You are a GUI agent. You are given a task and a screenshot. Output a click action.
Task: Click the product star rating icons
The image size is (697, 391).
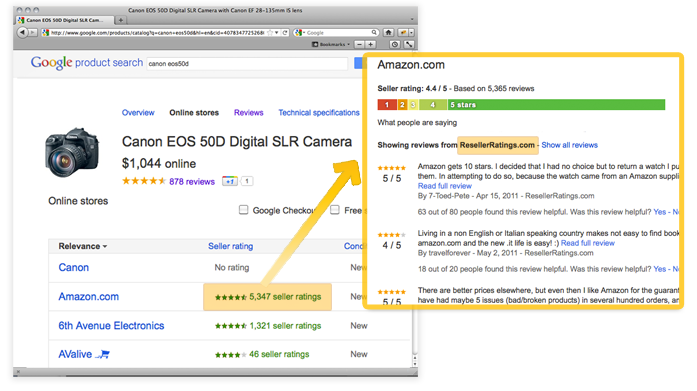pyautogui.click(x=144, y=181)
